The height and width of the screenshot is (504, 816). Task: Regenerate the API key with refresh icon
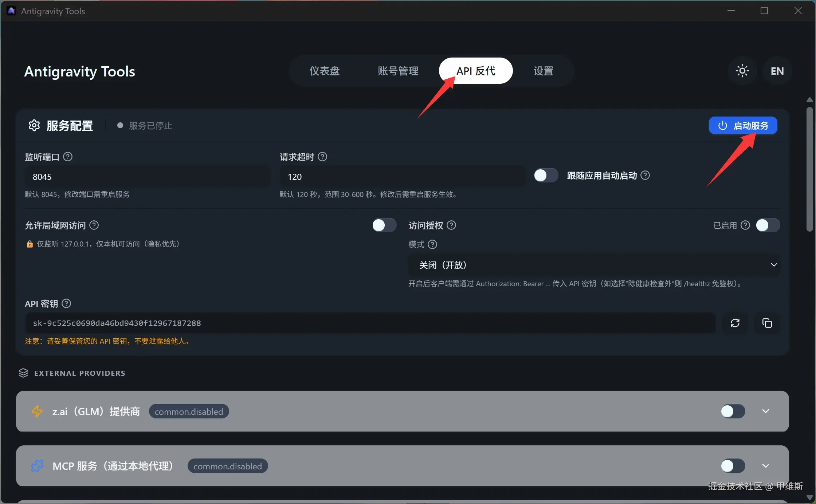[x=735, y=323]
